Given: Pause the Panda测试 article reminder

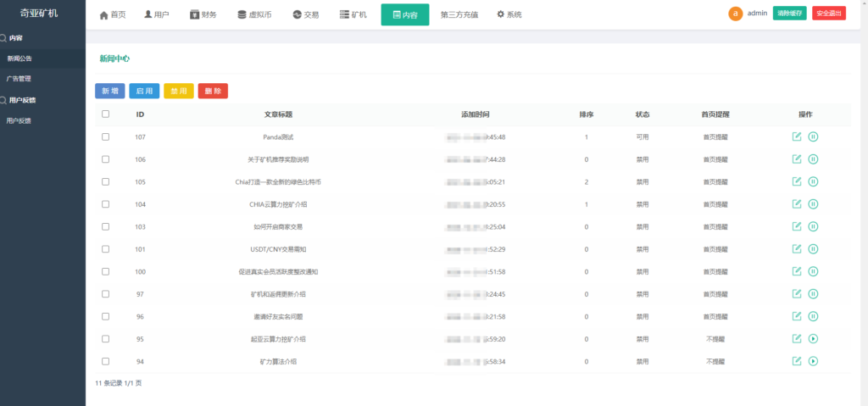Looking at the screenshot, I should click(813, 136).
